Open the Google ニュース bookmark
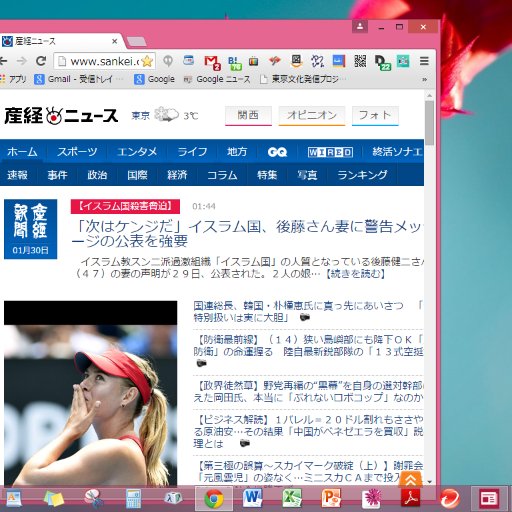The image size is (512, 512). (217, 79)
